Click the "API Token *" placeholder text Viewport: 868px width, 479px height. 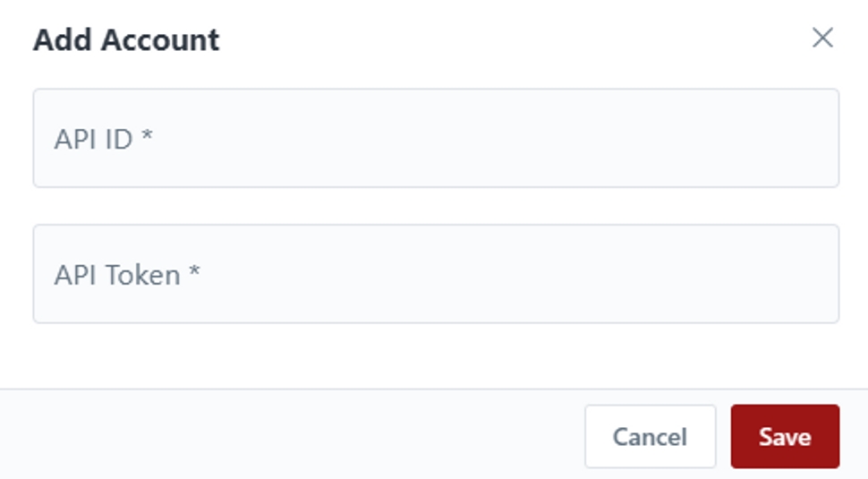(126, 275)
